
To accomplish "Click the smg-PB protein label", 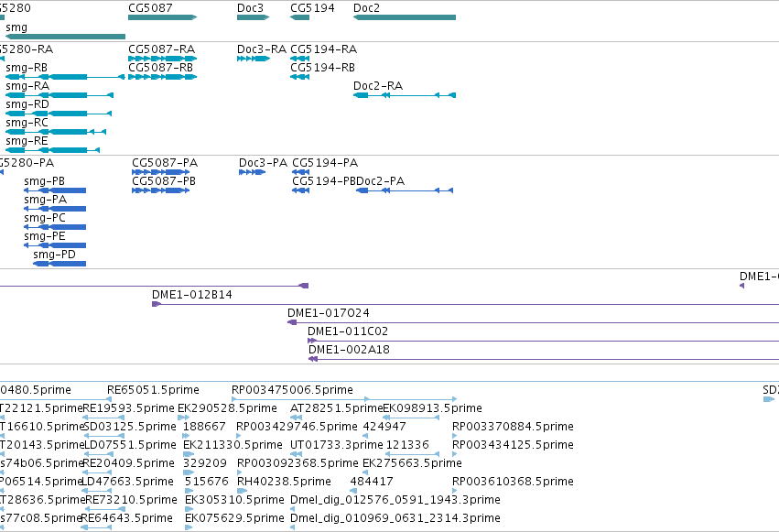I will coord(44,181).
